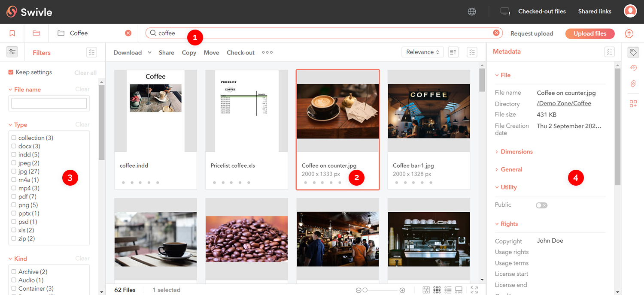Open the bookmarks icon in the top bar
644x295 pixels.
coord(12,33)
